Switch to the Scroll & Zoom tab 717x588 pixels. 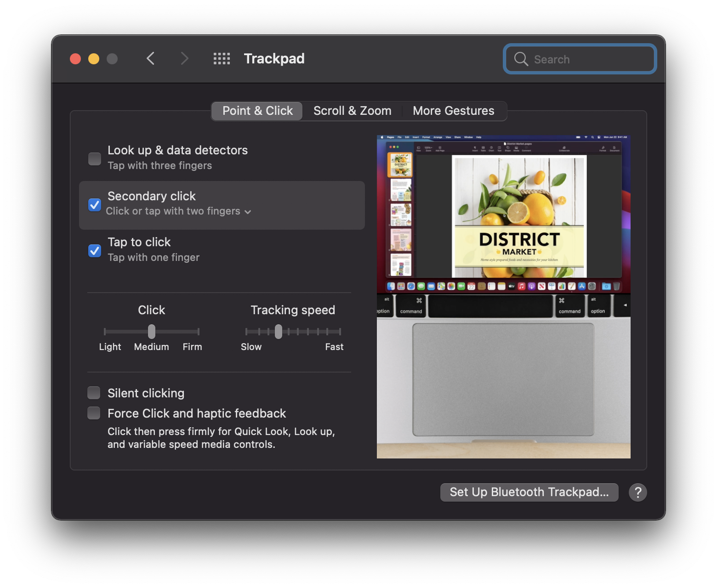pos(352,111)
